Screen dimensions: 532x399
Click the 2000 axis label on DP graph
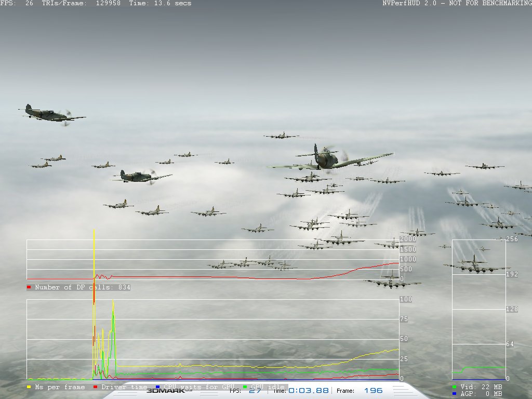pos(408,239)
